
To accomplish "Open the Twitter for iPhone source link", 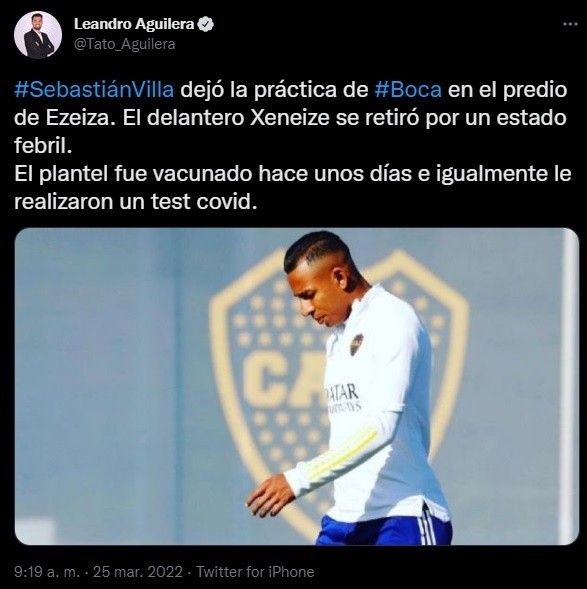I will 255,572.
